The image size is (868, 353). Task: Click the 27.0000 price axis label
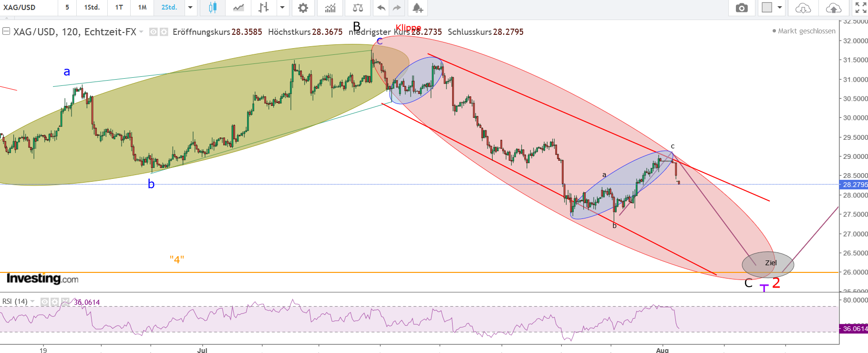tap(855, 234)
